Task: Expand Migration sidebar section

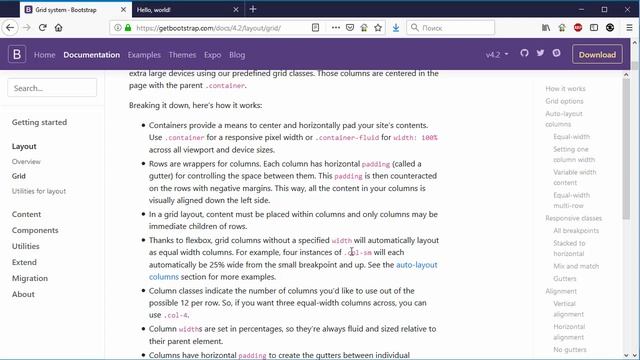Action: (x=30, y=278)
